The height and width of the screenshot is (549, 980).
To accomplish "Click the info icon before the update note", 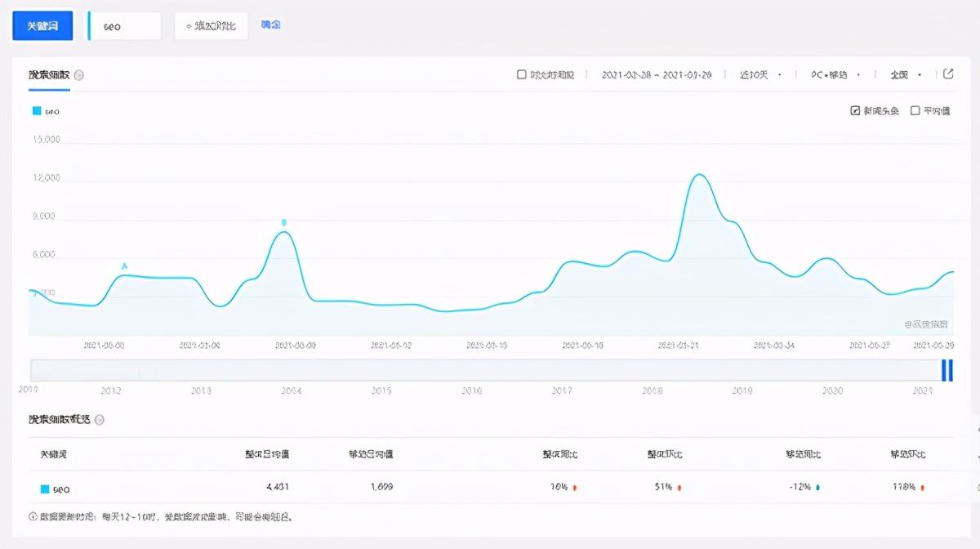I will pos(33,516).
